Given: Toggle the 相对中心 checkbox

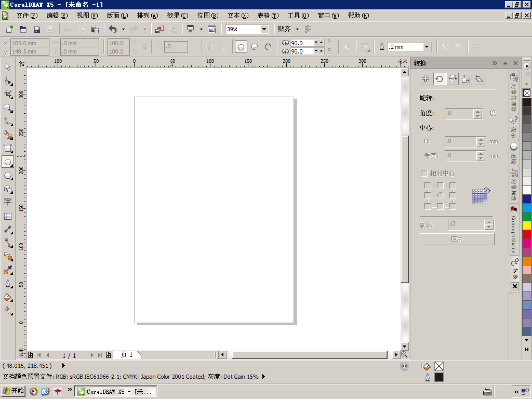Looking at the screenshot, I should coord(424,173).
